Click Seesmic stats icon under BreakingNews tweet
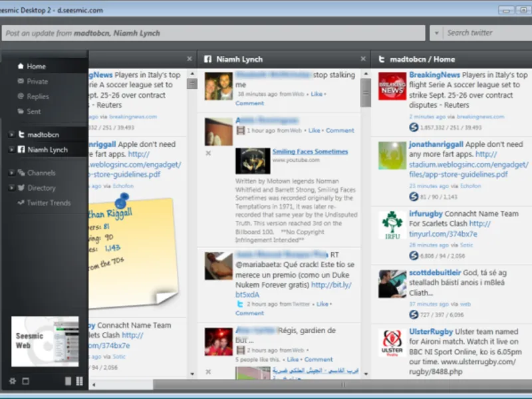The height and width of the screenshot is (399, 532). coord(414,127)
